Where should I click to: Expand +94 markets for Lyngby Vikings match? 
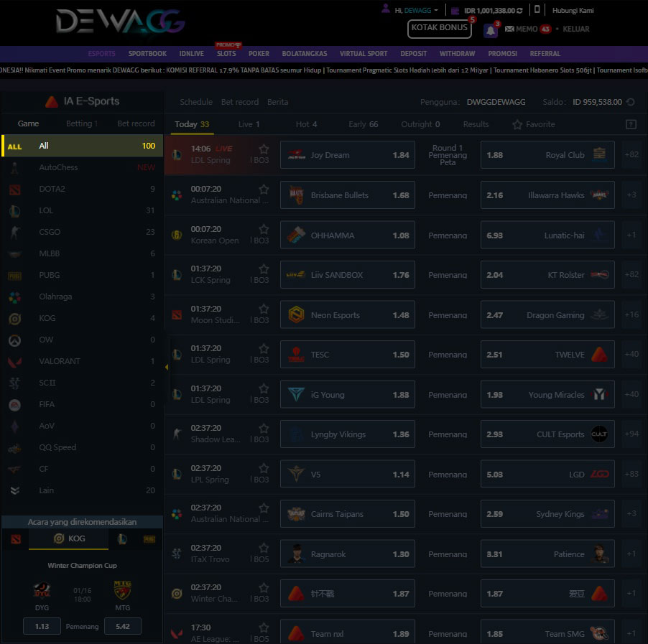click(x=631, y=434)
